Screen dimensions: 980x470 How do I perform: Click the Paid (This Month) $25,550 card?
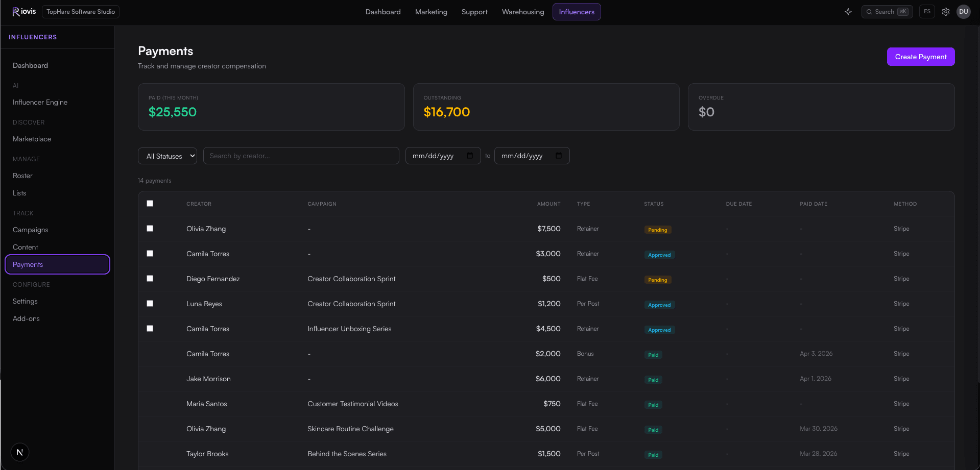271,107
